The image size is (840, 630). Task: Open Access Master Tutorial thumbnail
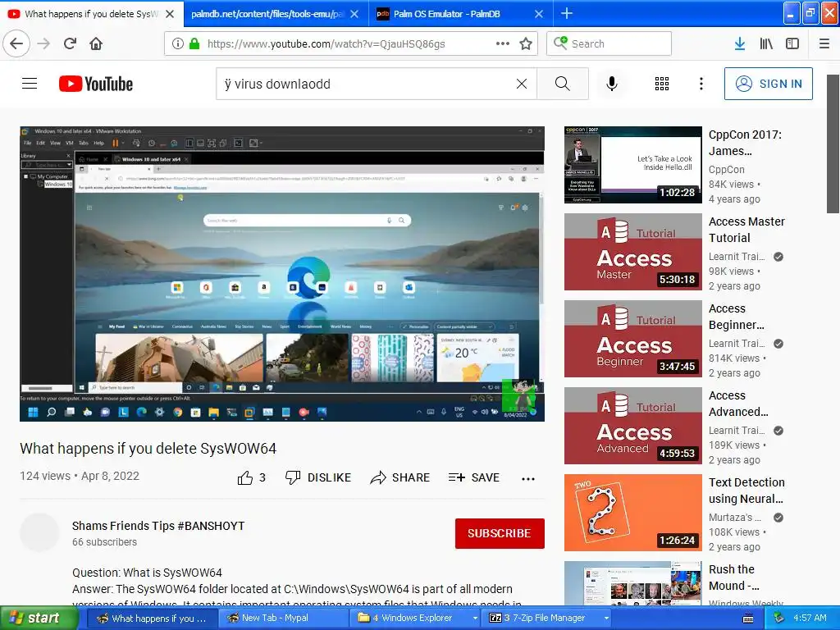point(632,251)
